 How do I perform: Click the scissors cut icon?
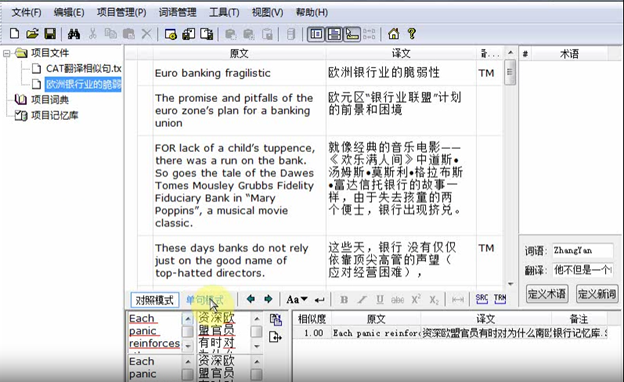click(x=93, y=34)
